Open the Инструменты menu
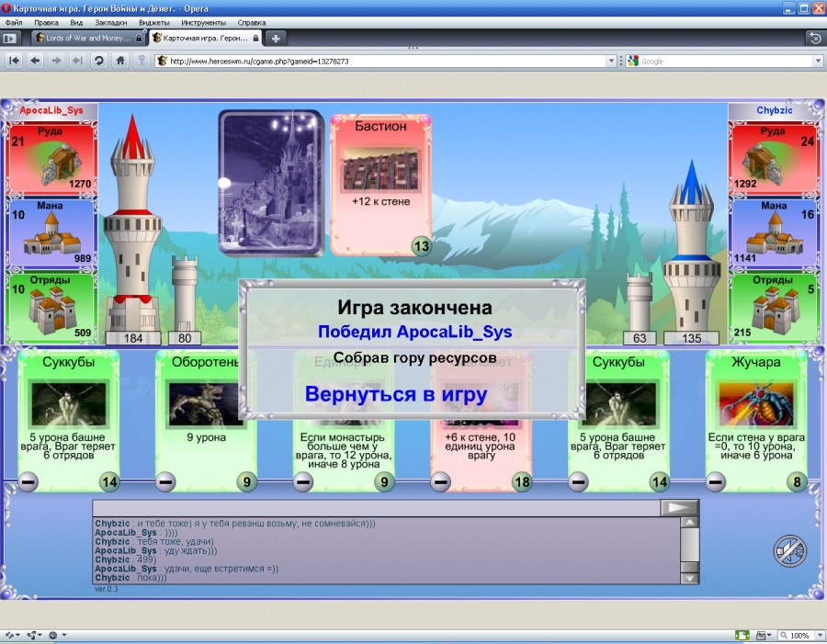The height and width of the screenshot is (644, 827). coord(203,23)
